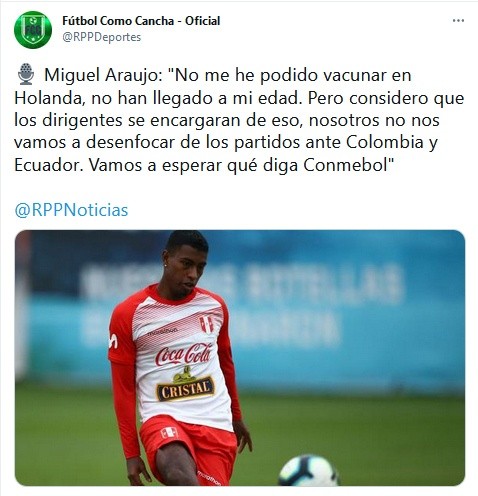This screenshot has width=478, height=496.
Task: Open the @RPPNoticias mention link
Action: coord(71,210)
